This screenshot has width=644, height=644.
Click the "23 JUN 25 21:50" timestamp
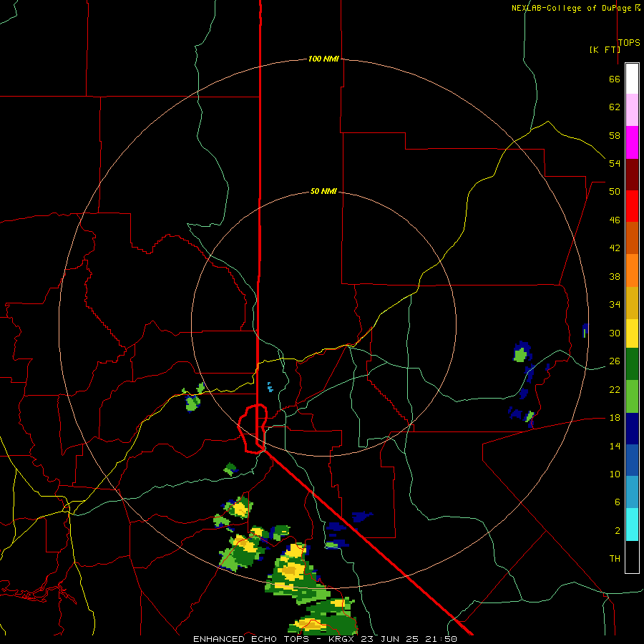(408, 639)
